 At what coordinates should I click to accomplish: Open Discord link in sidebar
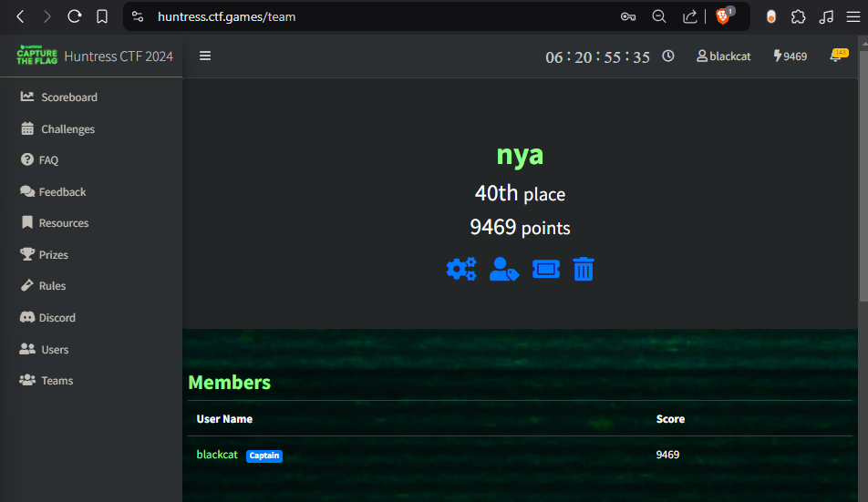(x=47, y=317)
